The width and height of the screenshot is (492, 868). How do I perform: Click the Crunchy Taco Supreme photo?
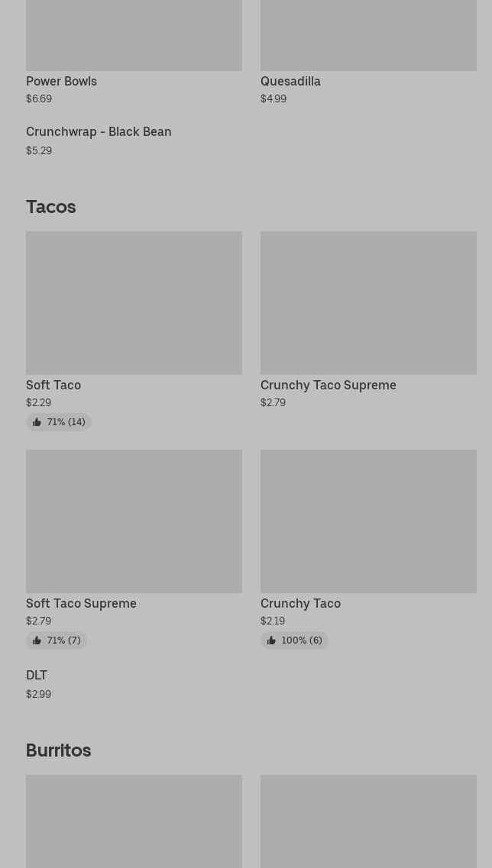368,302
